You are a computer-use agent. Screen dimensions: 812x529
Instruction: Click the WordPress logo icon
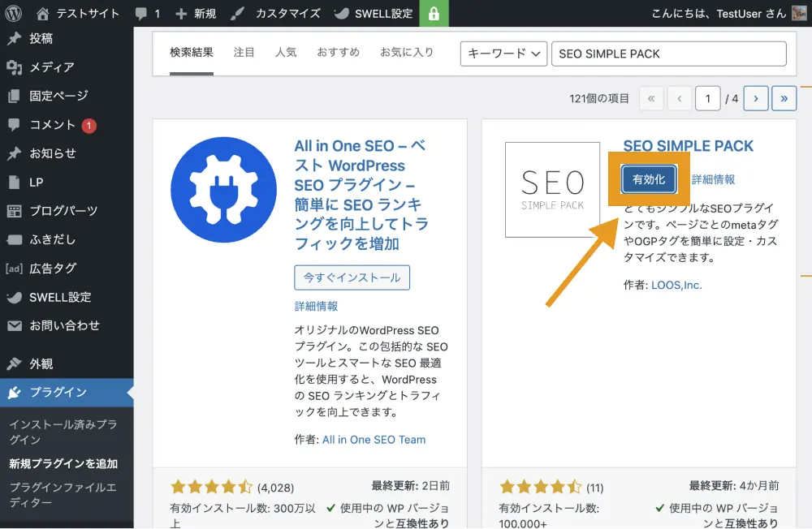14,14
